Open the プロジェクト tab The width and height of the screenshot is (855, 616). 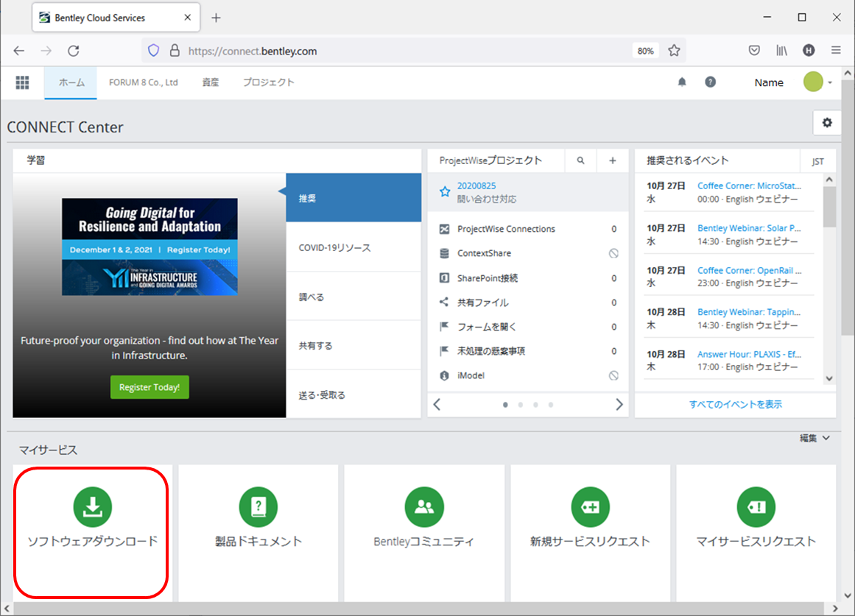[268, 82]
